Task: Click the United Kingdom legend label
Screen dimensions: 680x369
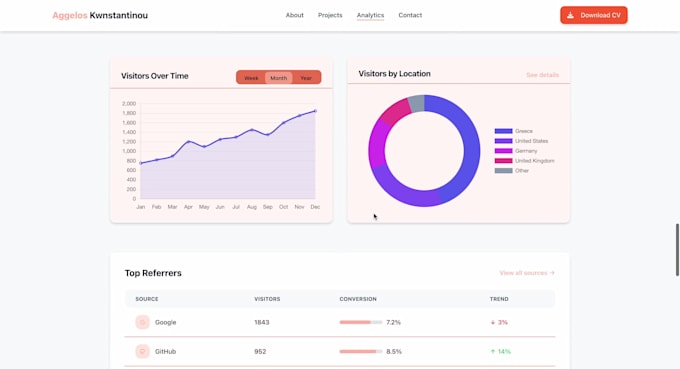Action: coord(535,161)
